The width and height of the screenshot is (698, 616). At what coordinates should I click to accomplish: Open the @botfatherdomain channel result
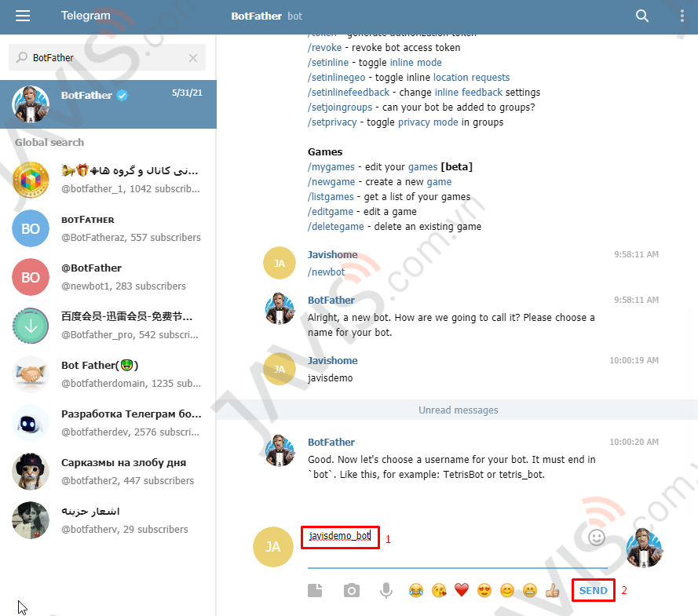(108, 374)
